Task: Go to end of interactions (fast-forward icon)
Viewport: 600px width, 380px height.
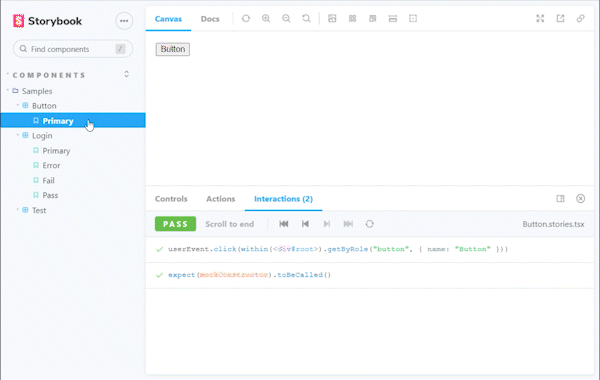Action: click(x=348, y=224)
